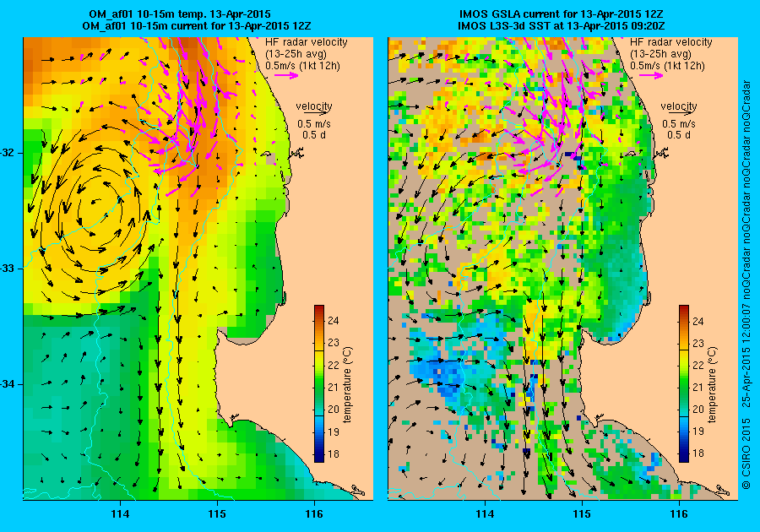Viewport: 760px width, 532px height.
Task: Click 'IMOS L3S-3d SST at 13-Apr-2015 09:20Z' subtitle
Action: point(561,25)
